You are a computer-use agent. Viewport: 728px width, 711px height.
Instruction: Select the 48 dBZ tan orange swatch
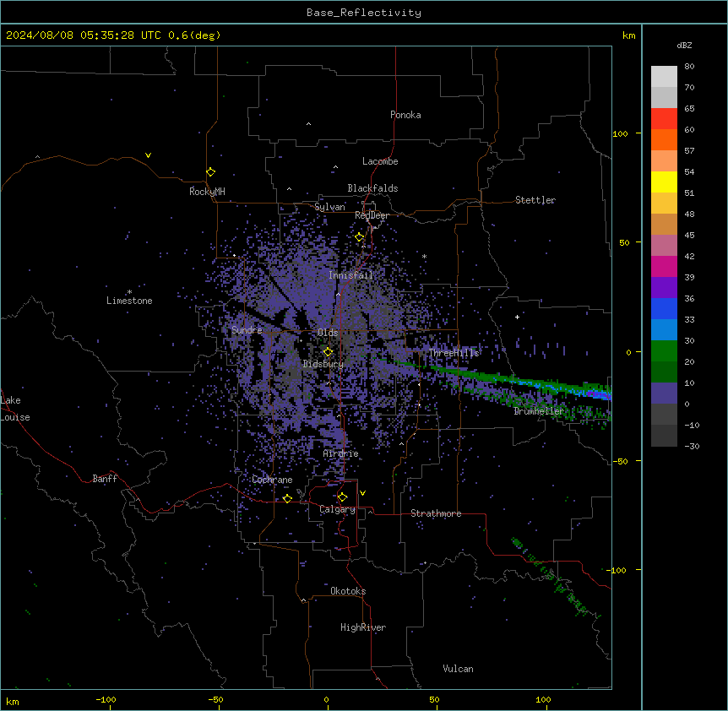[664, 224]
